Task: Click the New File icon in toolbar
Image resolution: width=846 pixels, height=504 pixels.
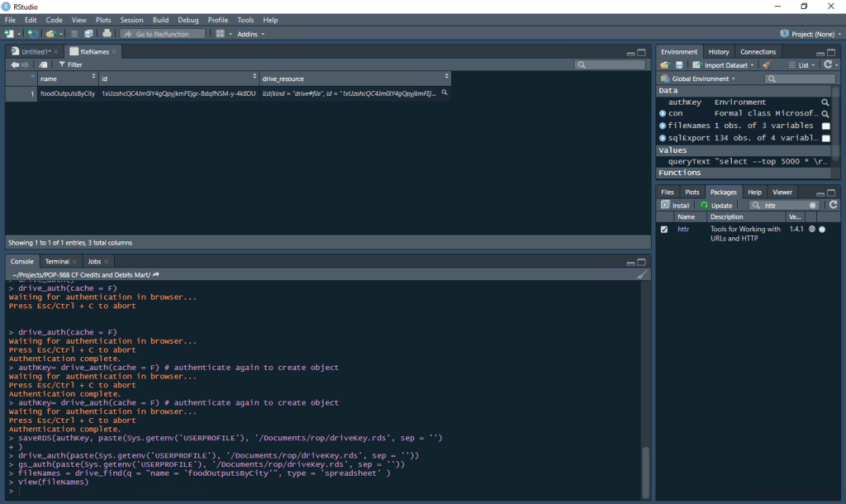Action: 9,34
